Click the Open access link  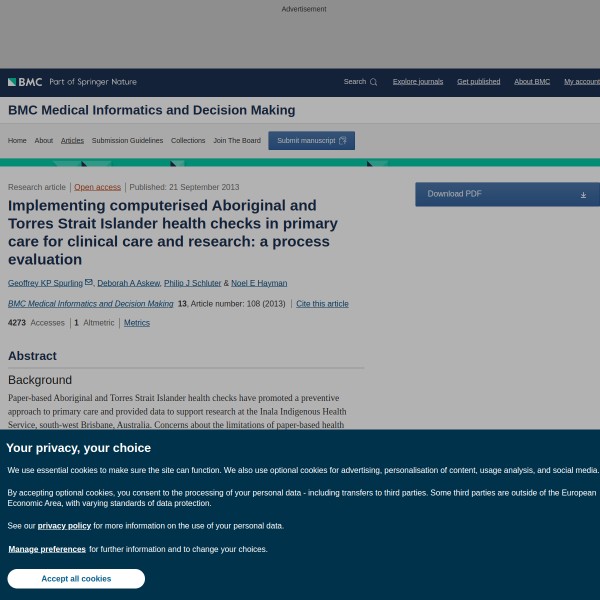point(97,187)
